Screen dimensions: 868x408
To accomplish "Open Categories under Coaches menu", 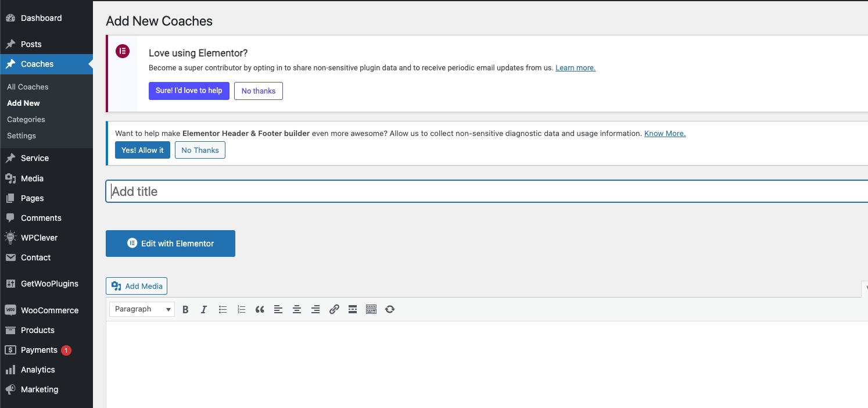I will pyautogui.click(x=26, y=119).
